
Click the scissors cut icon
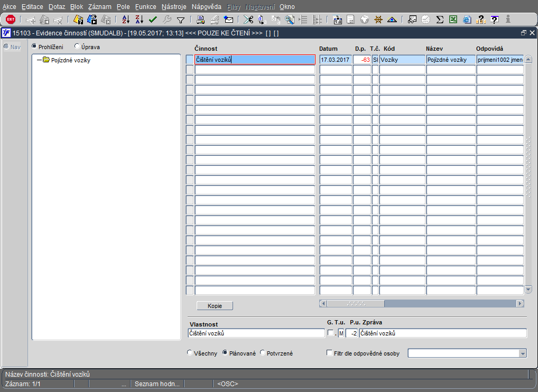[x=248, y=20]
